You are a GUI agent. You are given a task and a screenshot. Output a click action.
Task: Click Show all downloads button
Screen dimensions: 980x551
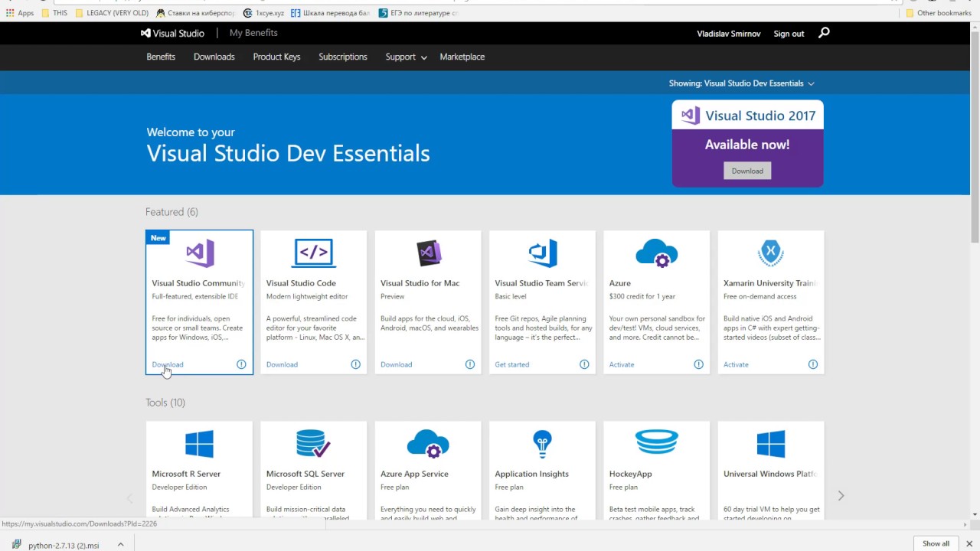point(936,543)
